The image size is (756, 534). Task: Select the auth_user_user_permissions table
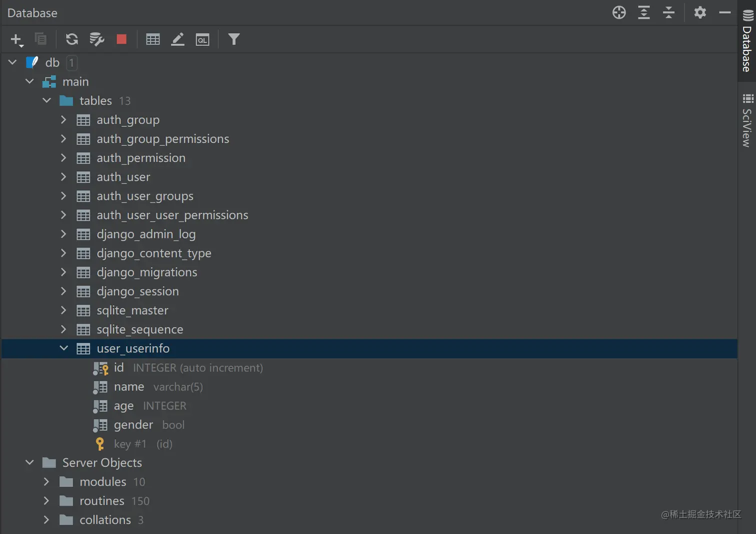[x=172, y=215]
